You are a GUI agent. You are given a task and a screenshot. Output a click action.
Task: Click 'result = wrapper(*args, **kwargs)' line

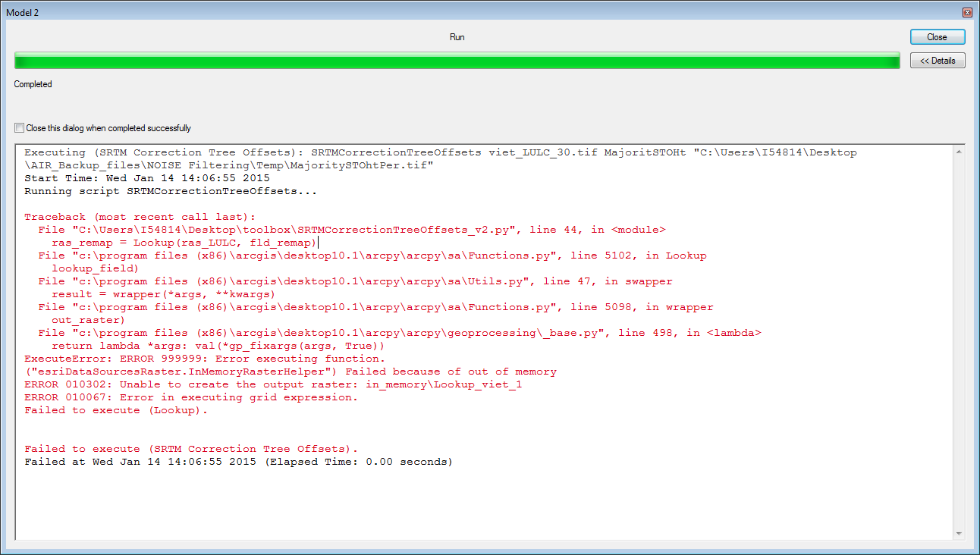point(164,294)
